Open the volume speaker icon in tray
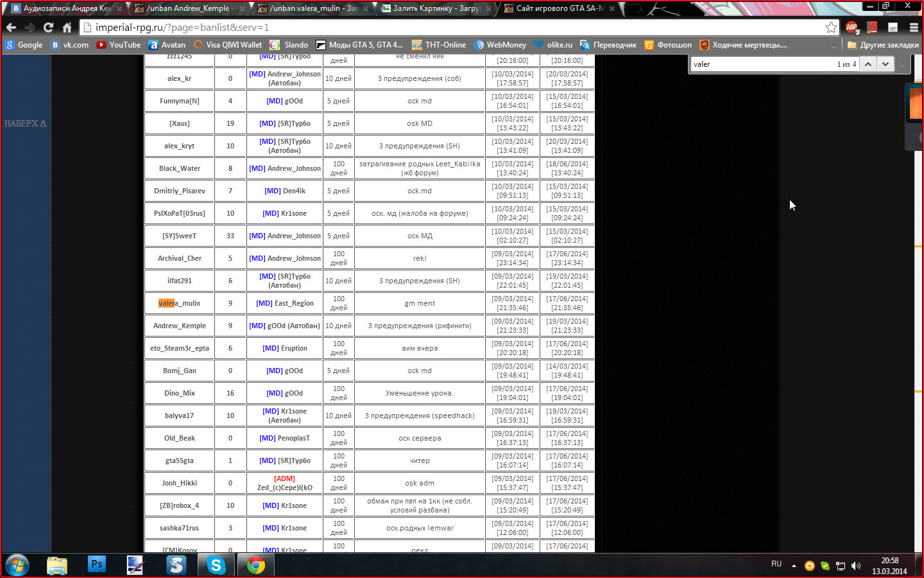The image size is (924, 578). point(855,566)
